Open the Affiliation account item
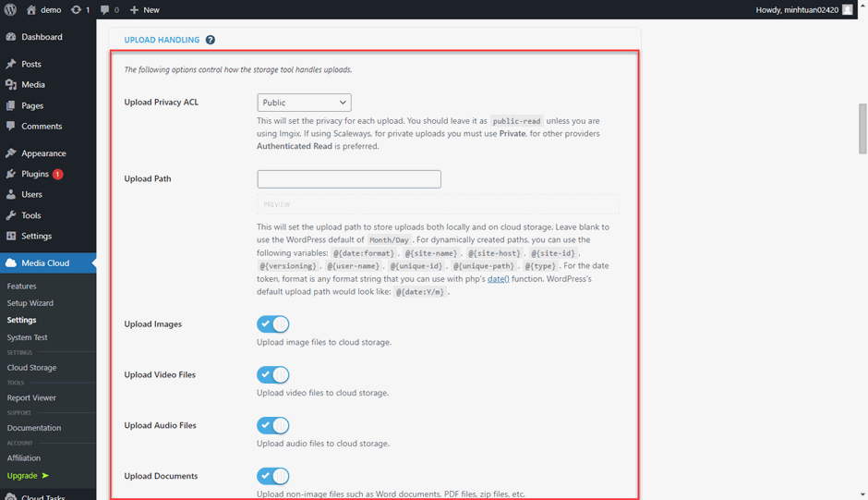The width and height of the screenshot is (868, 500). (x=24, y=457)
